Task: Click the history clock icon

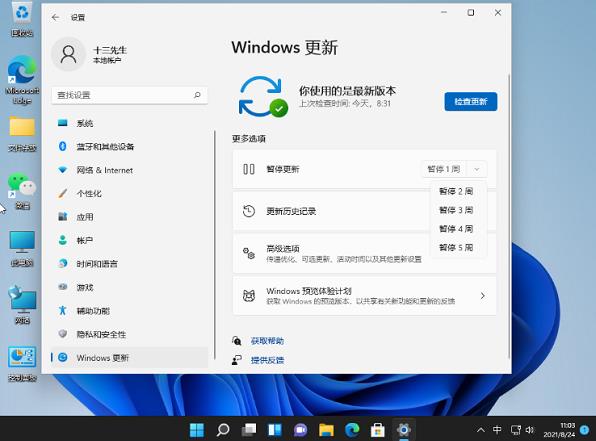Action: [x=249, y=211]
